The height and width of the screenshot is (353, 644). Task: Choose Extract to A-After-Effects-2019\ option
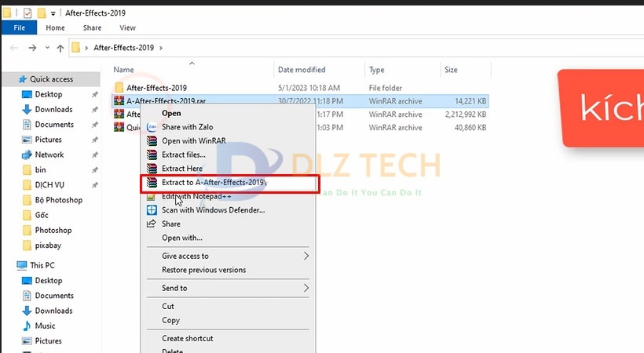tap(214, 183)
